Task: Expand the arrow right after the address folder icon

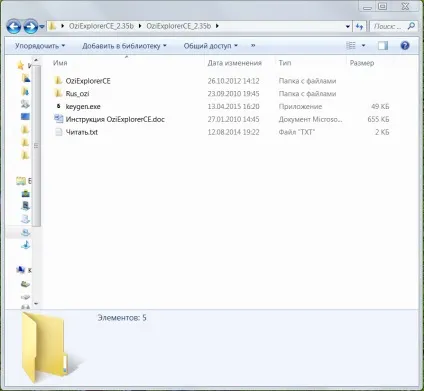Action: coord(62,26)
